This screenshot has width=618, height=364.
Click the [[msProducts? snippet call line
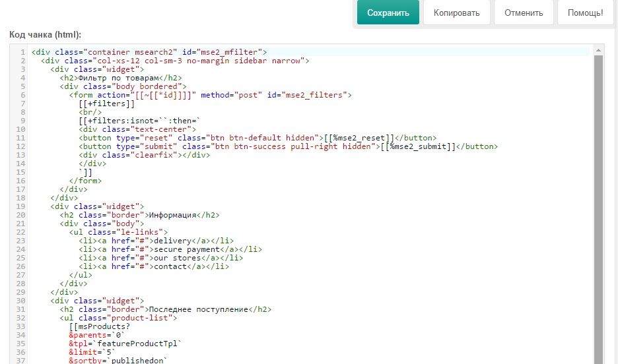(100, 326)
